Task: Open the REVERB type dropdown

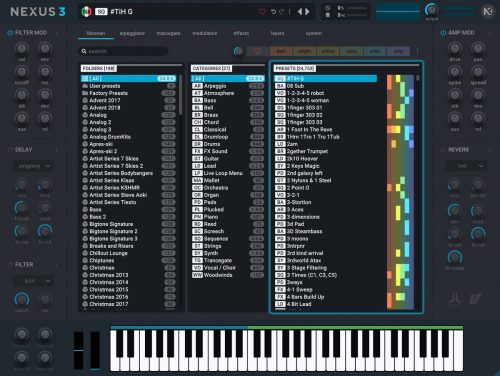Action: point(466,166)
